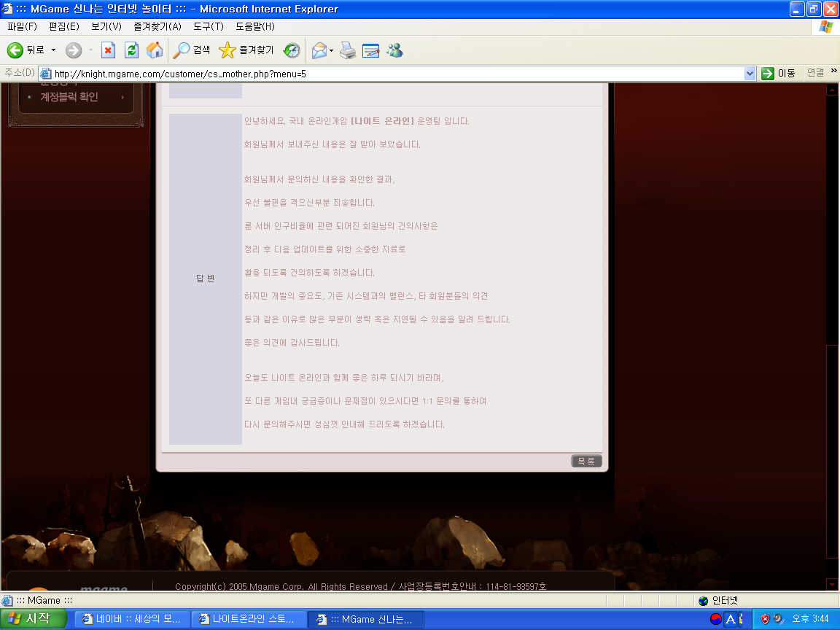Image resolution: width=840 pixels, height=630 pixels.
Task: Click the bold [나이트 온라인] text
Action: [382, 121]
